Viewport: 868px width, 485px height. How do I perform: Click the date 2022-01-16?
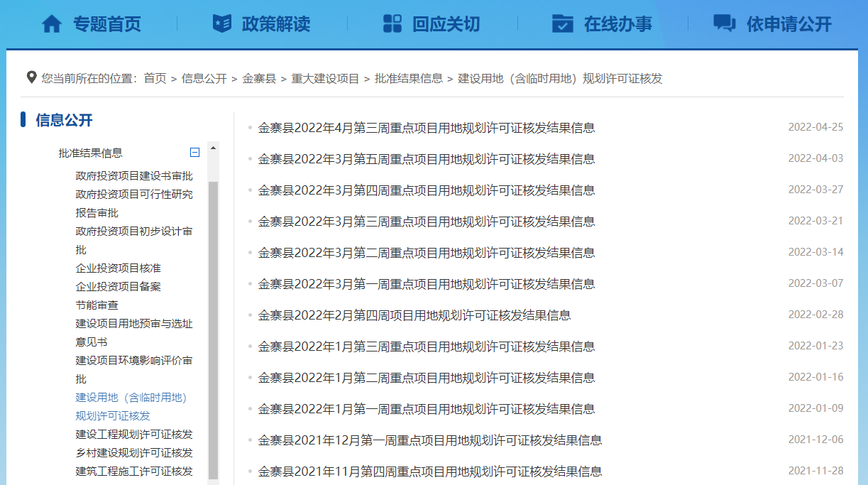[x=815, y=377]
